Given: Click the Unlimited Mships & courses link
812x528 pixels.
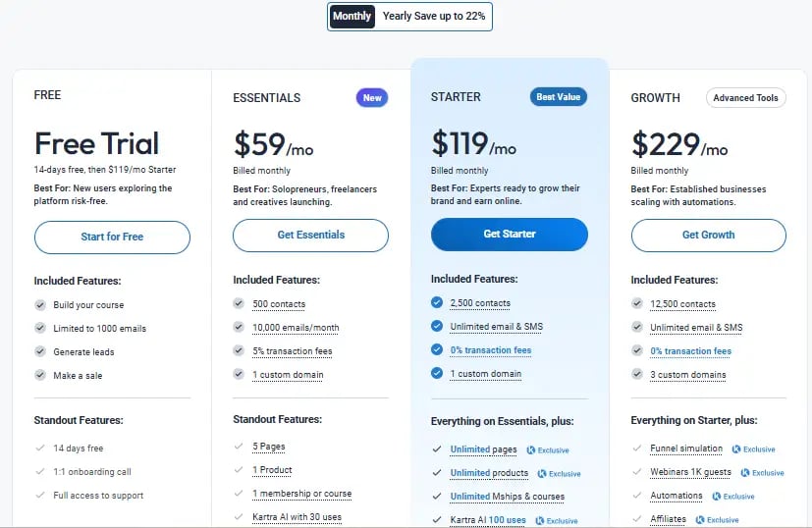Looking at the screenshot, I should pos(507,497).
